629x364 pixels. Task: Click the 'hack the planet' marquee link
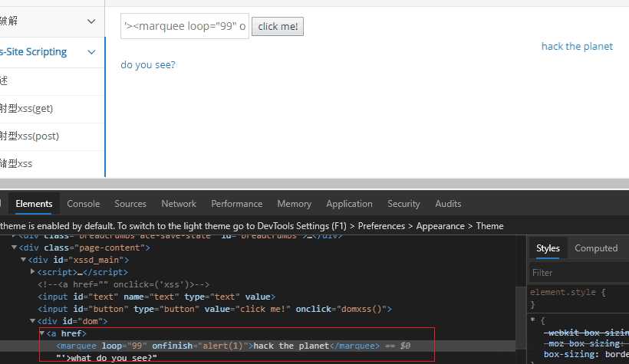pyautogui.click(x=577, y=46)
